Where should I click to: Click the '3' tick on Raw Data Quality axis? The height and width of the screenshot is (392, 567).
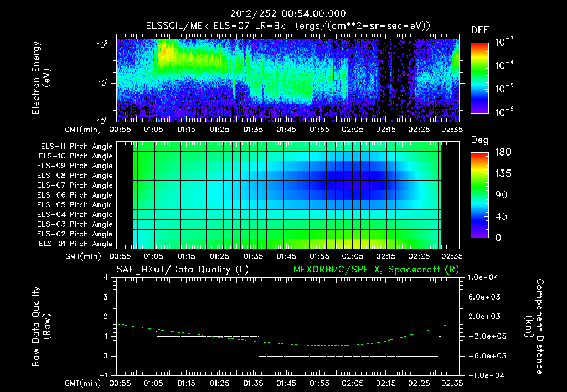tap(106, 297)
